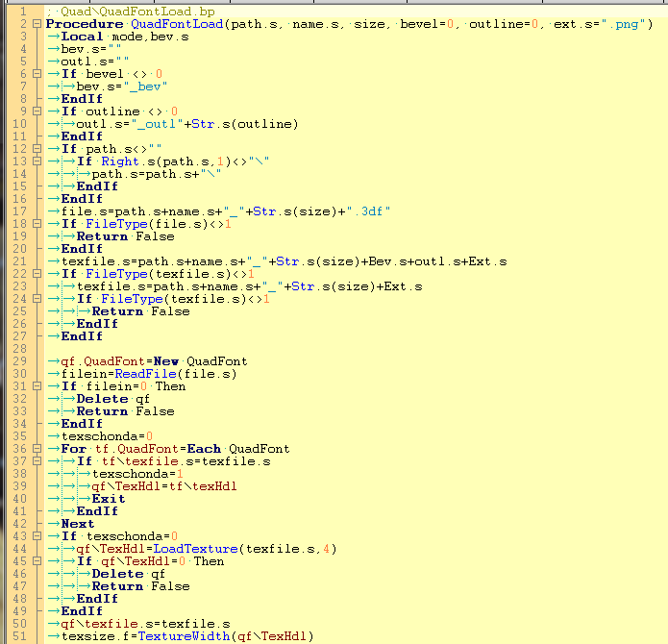The width and height of the screenshot is (668, 644).
Task: Collapse the 'If outline <> 0' fold on line 9
Action: (x=37, y=111)
